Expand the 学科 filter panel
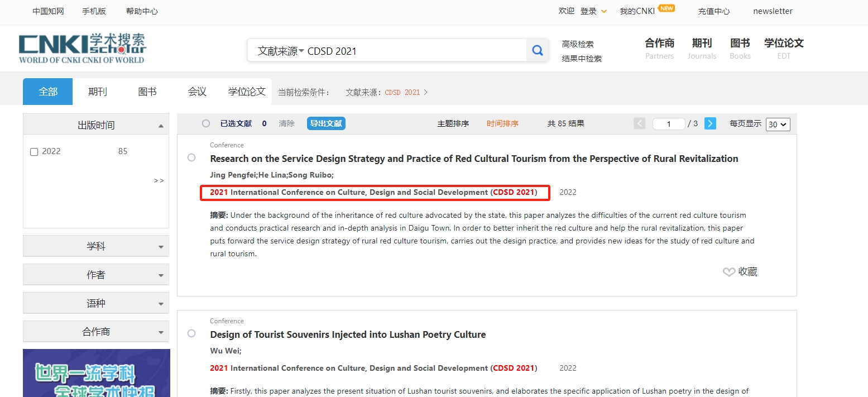The image size is (868, 397). (x=96, y=246)
